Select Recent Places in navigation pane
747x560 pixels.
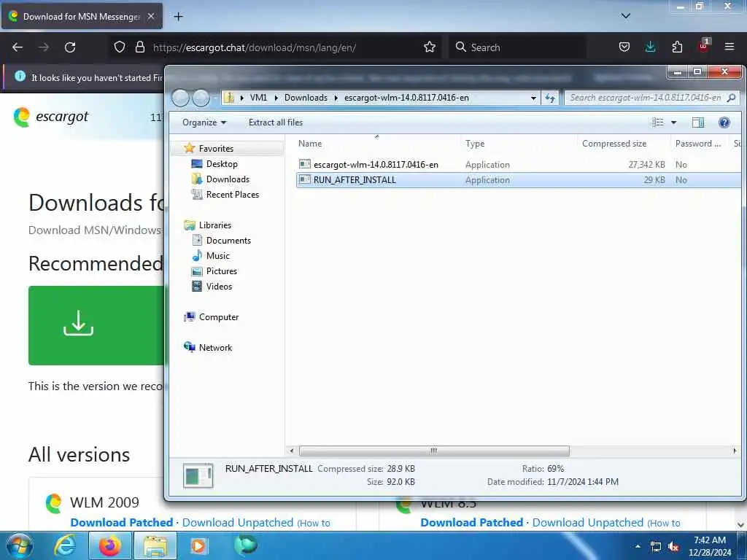(233, 194)
